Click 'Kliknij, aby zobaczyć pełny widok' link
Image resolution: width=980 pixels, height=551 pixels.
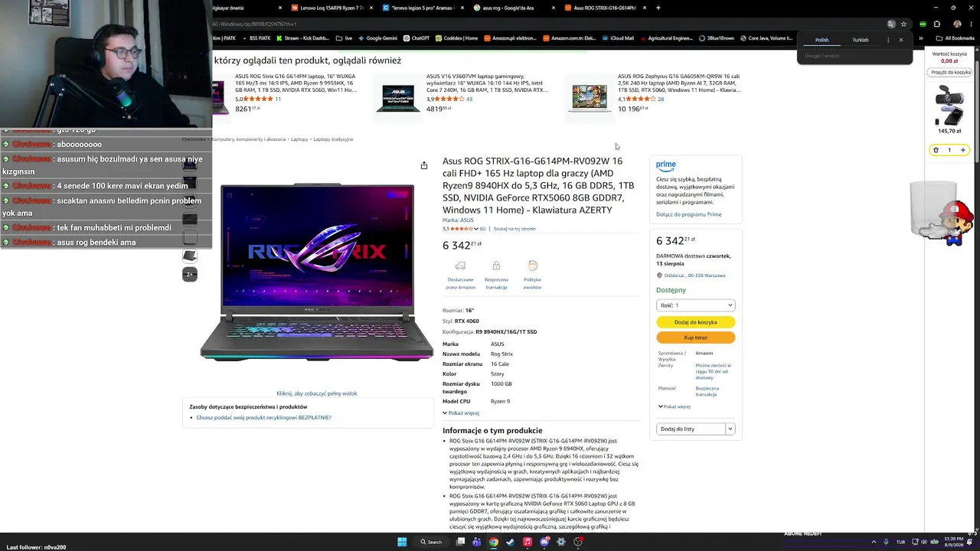pyautogui.click(x=317, y=393)
